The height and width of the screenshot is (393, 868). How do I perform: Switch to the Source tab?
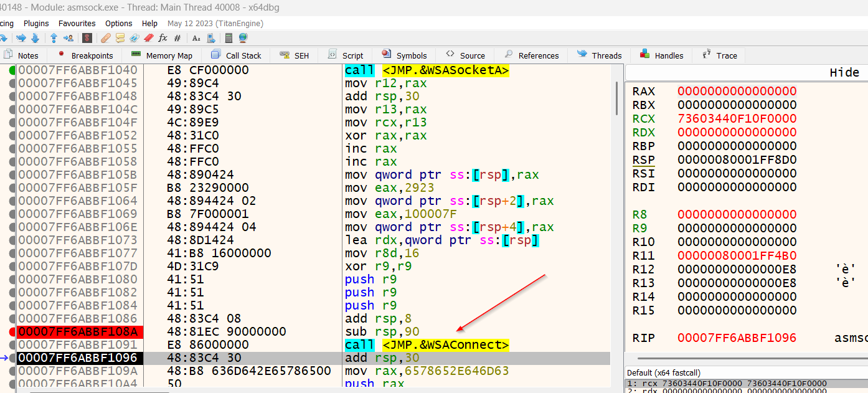pos(466,55)
